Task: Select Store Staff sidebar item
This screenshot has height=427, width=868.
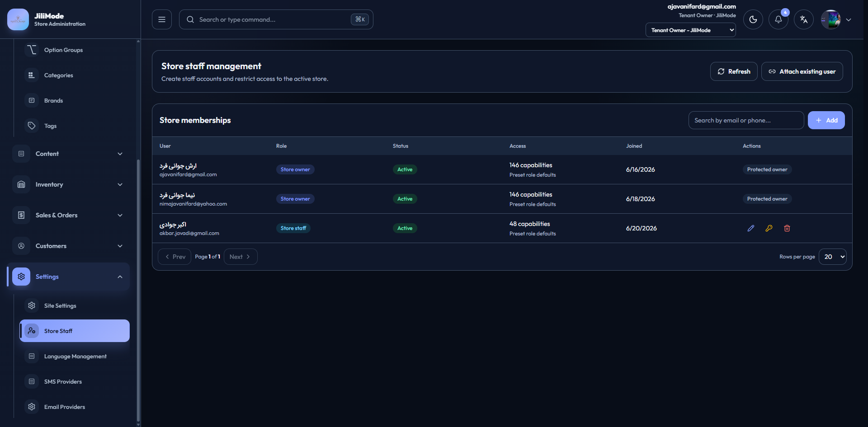Action: (75, 331)
